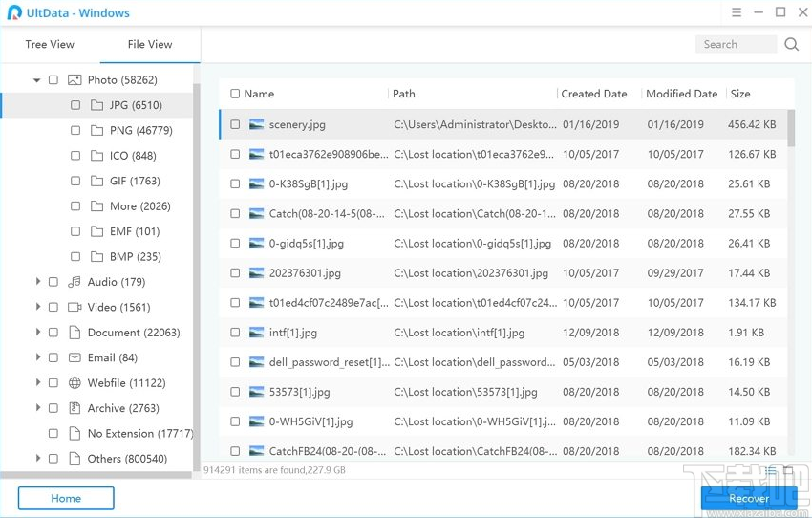The width and height of the screenshot is (812, 518).
Task: Sort by the Size column header
Action: pyautogui.click(x=740, y=94)
